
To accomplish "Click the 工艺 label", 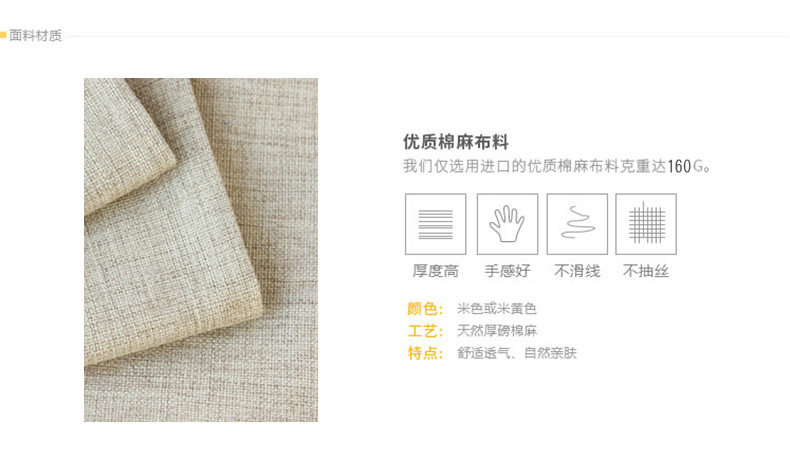I will tap(425, 331).
